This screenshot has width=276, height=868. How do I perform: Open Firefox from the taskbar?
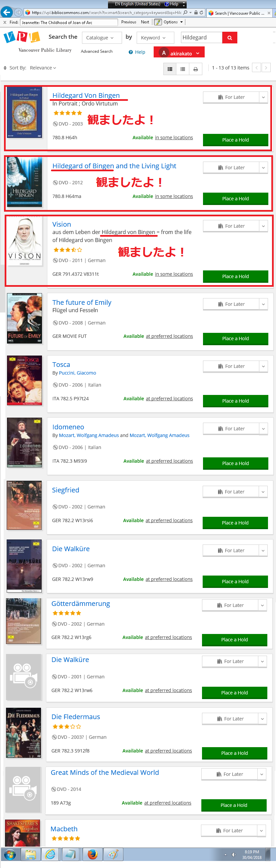click(93, 854)
